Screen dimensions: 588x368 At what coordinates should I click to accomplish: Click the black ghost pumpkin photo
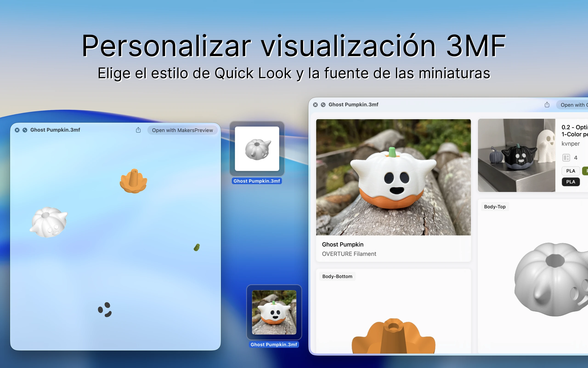point(517,155)
